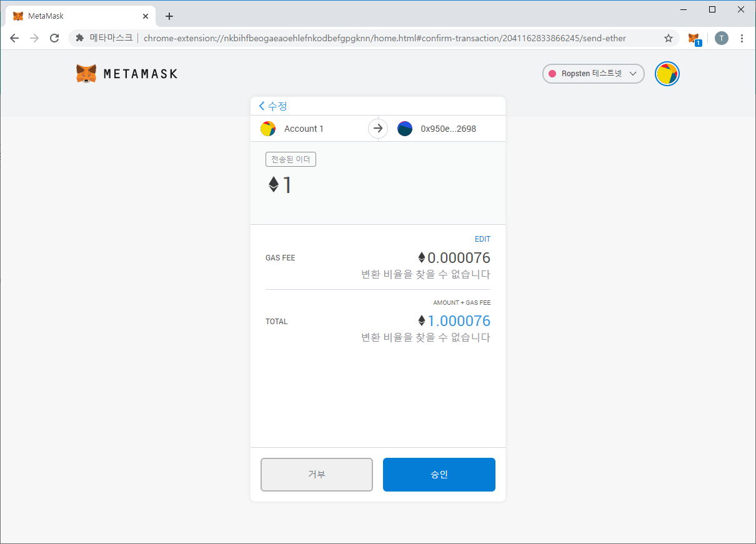Click the Account 1 sender avatar
Screen dimensions: 756x544
tap(268, 129)
